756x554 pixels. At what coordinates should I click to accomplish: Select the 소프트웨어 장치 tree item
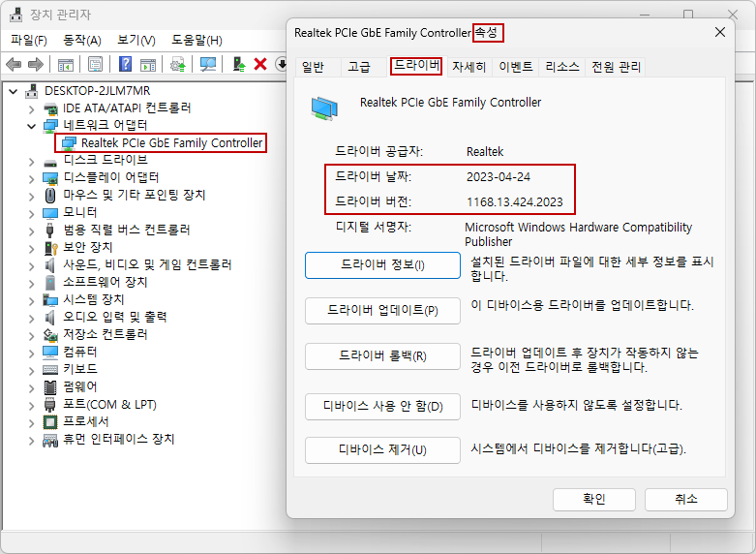[106, 282]
